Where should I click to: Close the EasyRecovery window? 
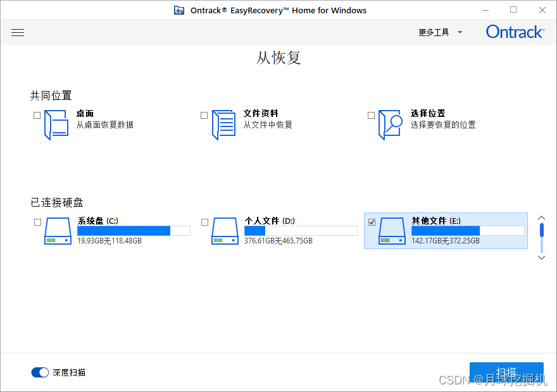(x=542, y=10)
